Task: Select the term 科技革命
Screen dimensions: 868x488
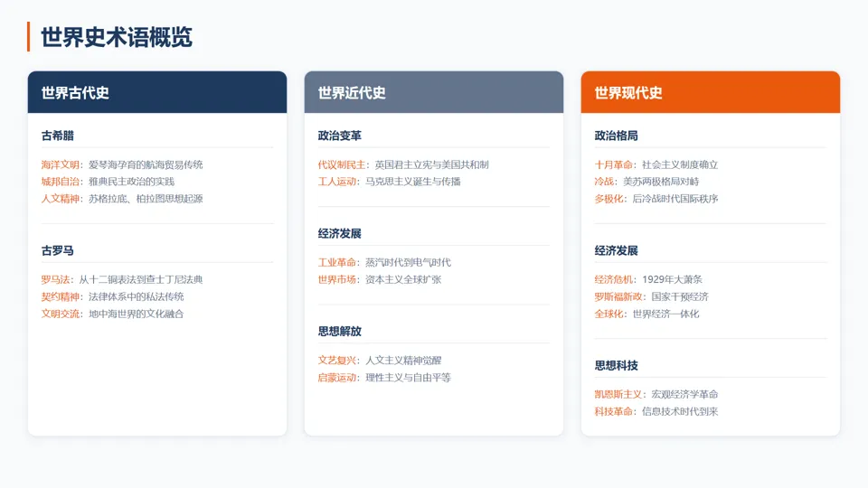Action: [x=614, y=412]
